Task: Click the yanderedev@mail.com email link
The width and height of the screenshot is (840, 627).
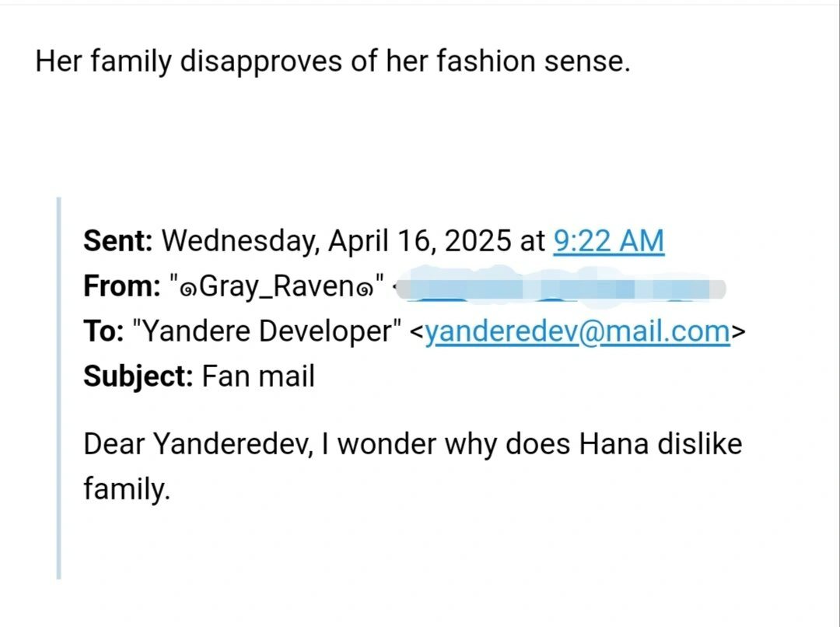Action: (577, 331)
